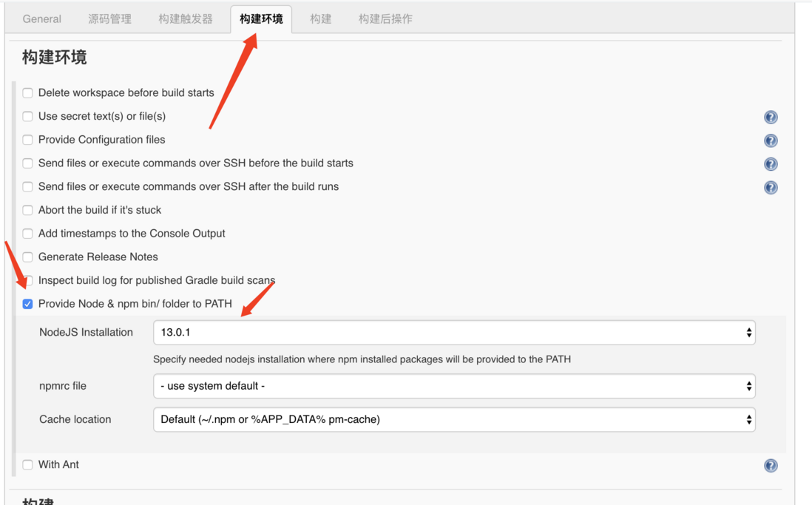Select the 构建环境 tab
Viewport: 812px width, 505px height.
pos(261,19)
